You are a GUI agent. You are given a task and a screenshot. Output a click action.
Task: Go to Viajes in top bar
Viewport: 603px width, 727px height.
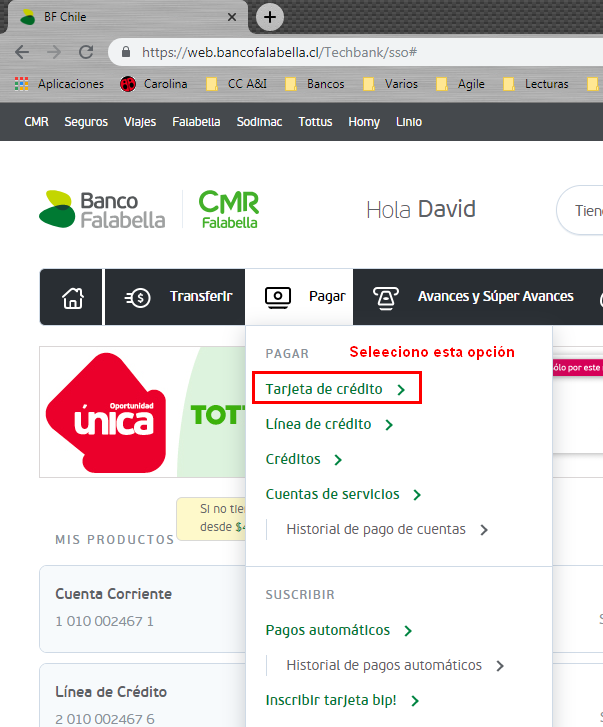point(140,122)
